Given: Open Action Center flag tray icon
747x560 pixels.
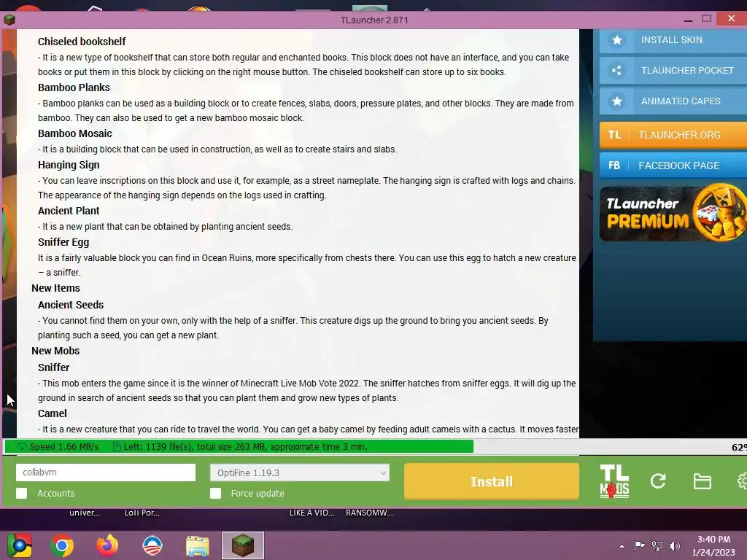Looking at the screenshot, I should (639, 545).
